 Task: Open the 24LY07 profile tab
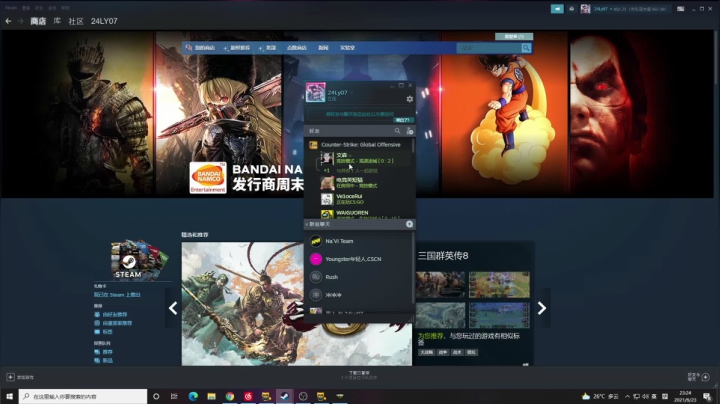tap(104, 21)
